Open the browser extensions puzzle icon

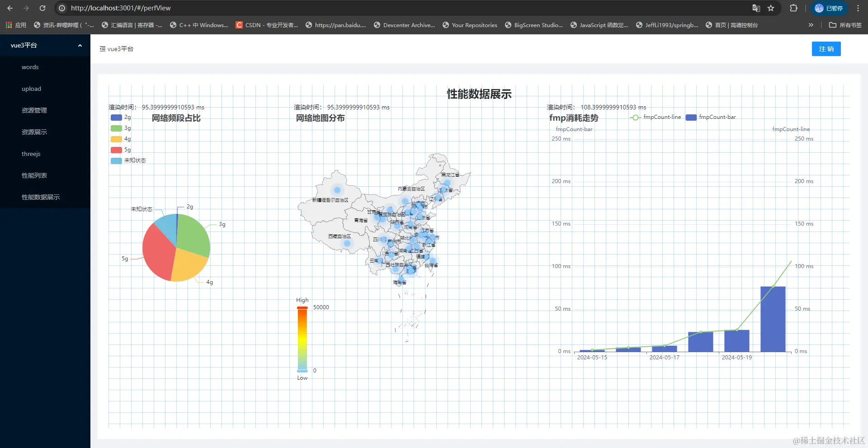(x=793, y=8)
